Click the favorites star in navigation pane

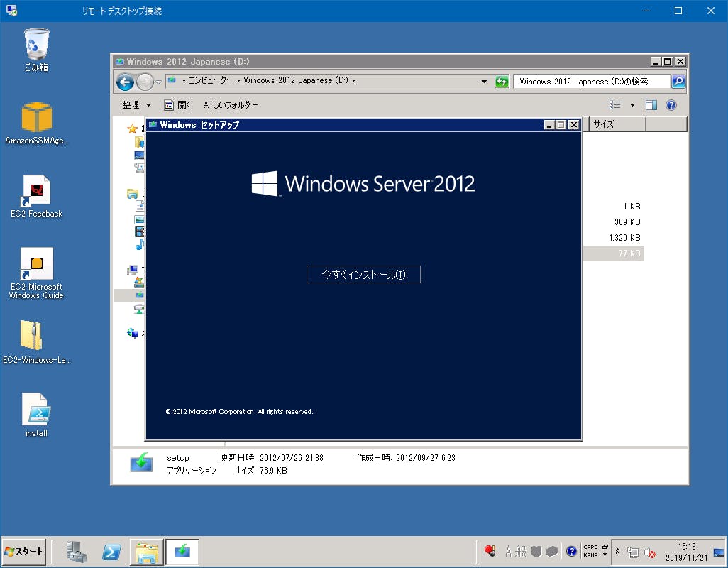coord(132,129)
